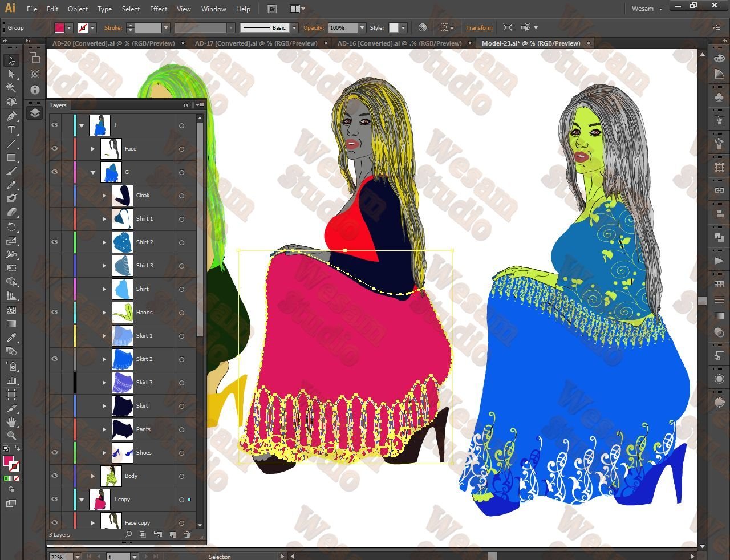This screenshot has height=560, width=730.
Task: Click the Opacity link
Action: pyautogui.click(x=314, y=27)
